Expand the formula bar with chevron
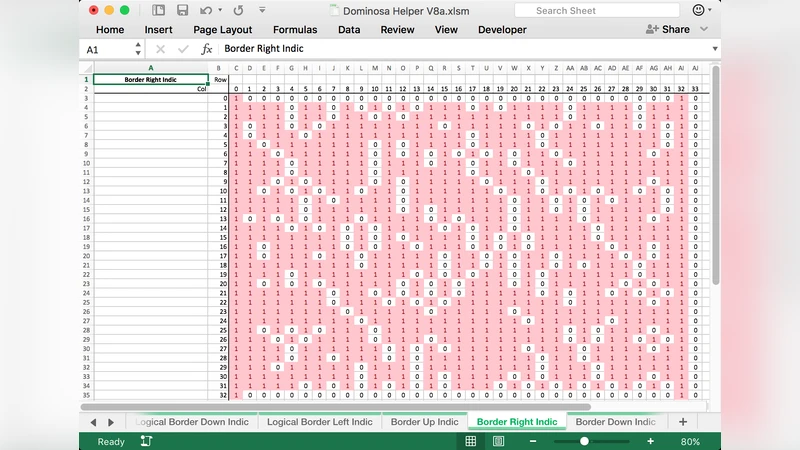The width and height of the screenshot is (800, 450). [715, 49]
